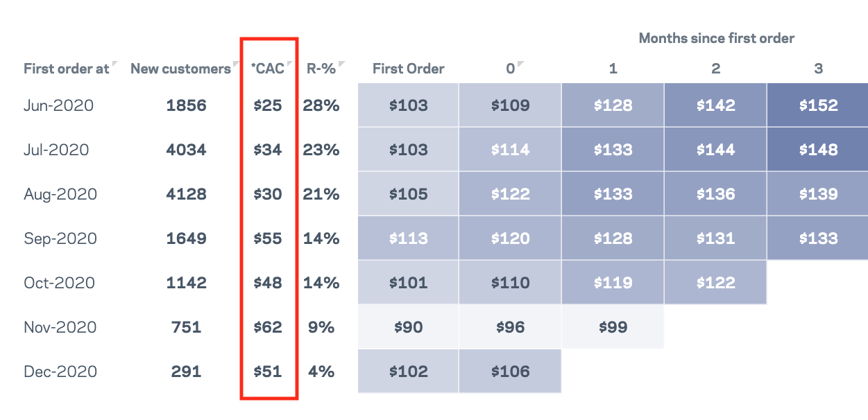Image resolution: width=868 pixels, height=420 pixels.
Task: Select the Jun-2020 cohort row label
Action: click(58, 106)
